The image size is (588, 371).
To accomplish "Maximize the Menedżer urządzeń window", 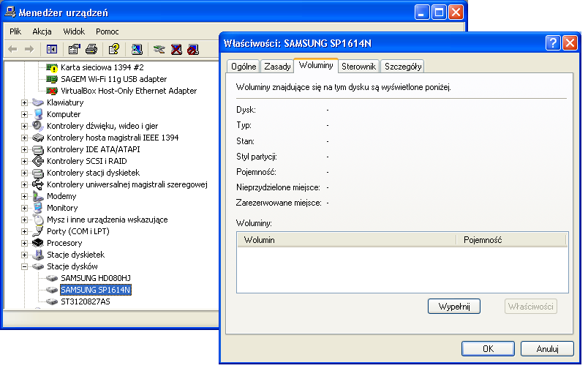I will 439,12.
